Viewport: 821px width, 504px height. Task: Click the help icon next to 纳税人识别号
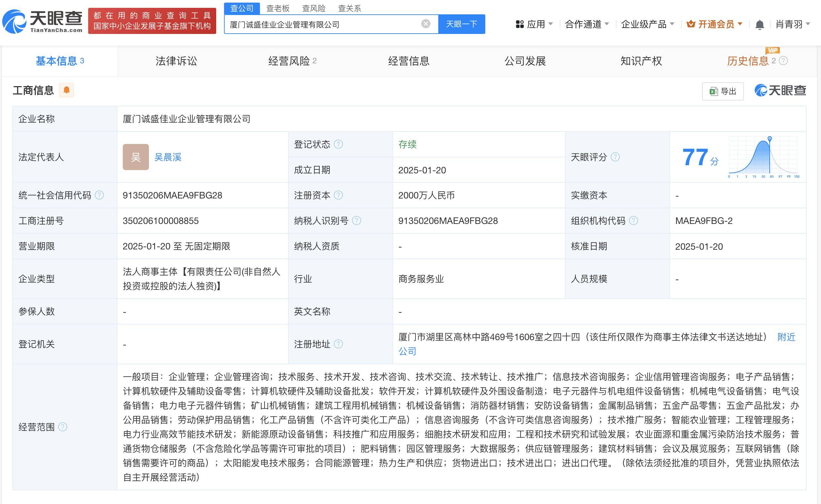pos(357,221)
